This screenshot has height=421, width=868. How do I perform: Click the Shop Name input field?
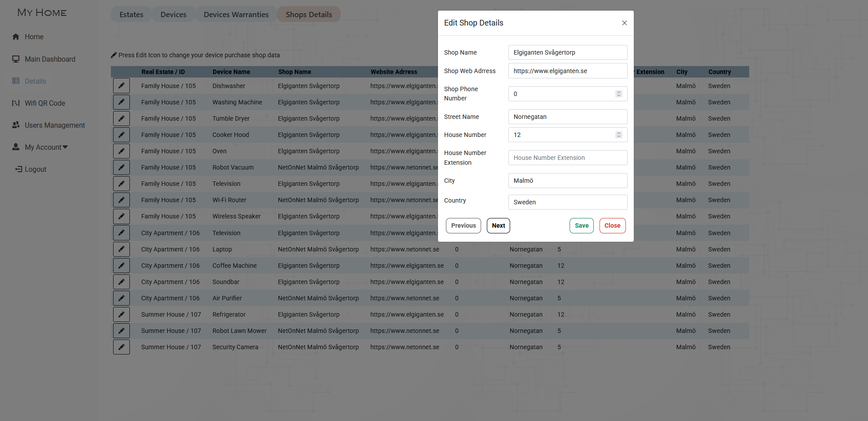click(568, 52)
